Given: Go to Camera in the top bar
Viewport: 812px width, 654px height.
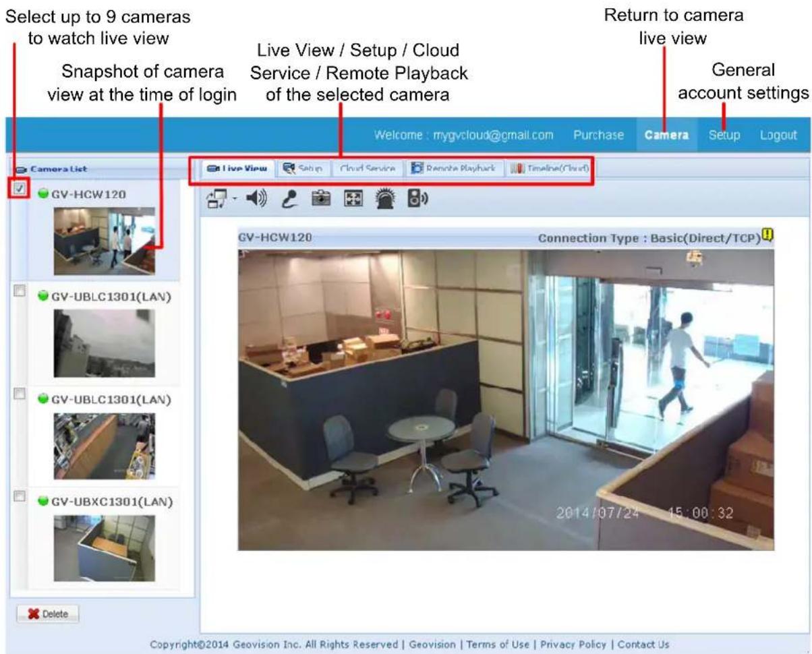Looking at the screenshot, I should pos(666,136).
